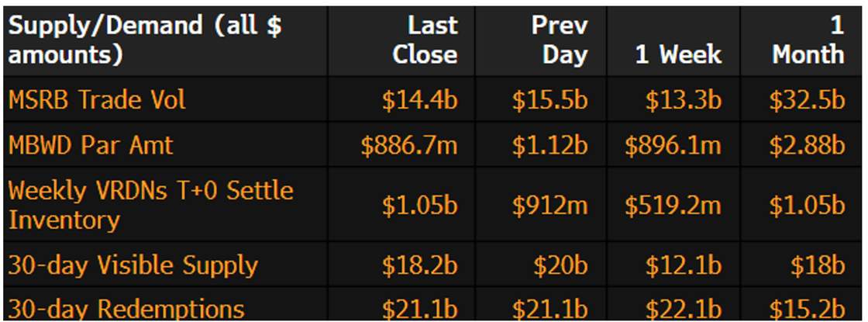Open Weekly VRDNs T+0 Settle Inventory row
868x322 pixels.
[x=151, y=204]
